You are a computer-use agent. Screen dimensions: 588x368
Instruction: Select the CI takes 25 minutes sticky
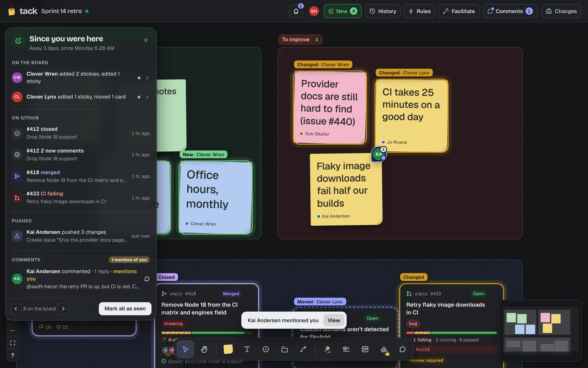[x=412, y=116]
